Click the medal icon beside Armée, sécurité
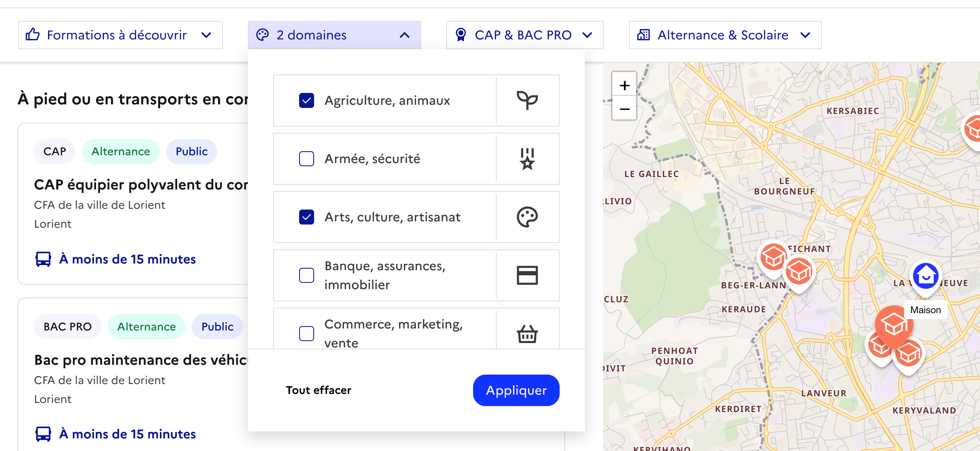 (x=527, y=159)
